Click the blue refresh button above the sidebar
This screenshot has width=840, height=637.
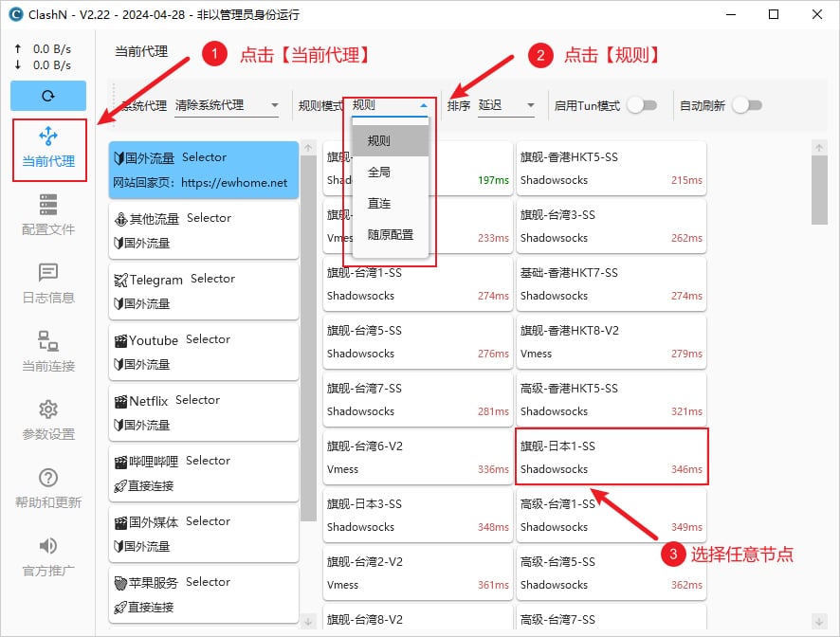click(47, 96)
